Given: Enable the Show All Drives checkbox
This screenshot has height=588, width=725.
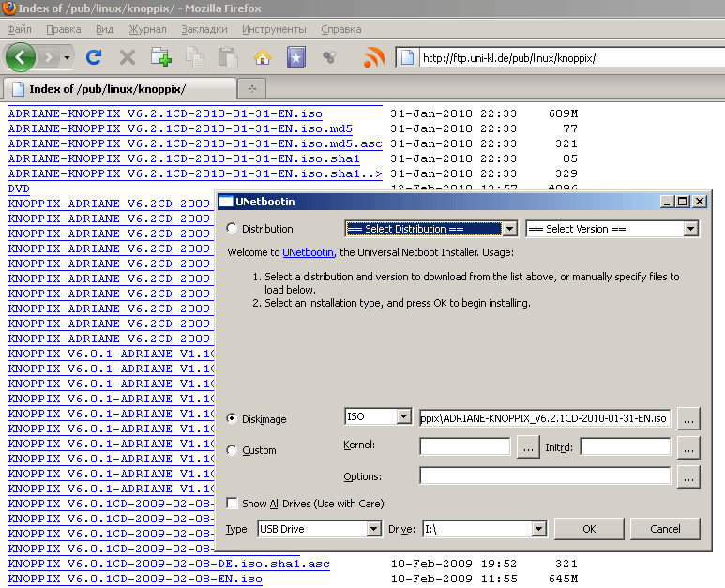Looking at the screenshot, I should [232, 503].
